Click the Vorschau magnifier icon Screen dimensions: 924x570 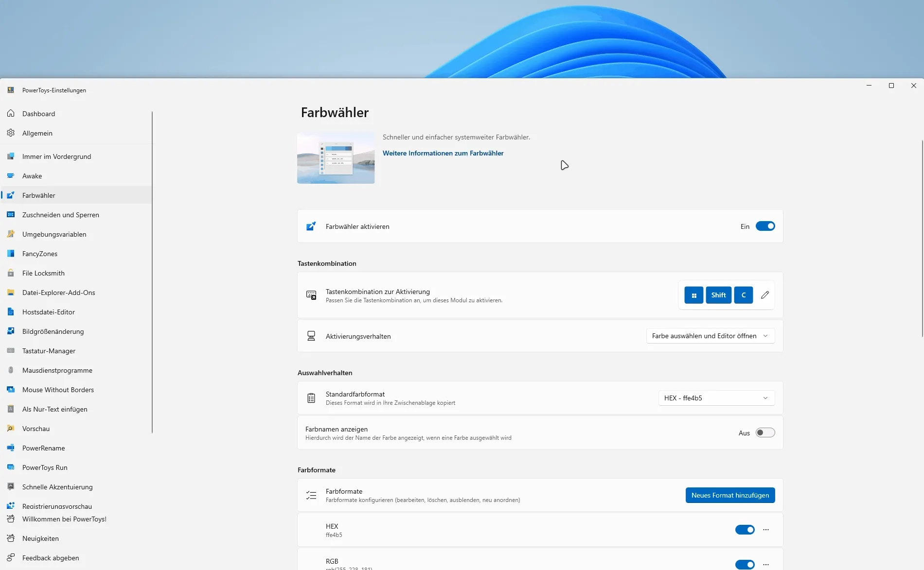pos(11,428)
